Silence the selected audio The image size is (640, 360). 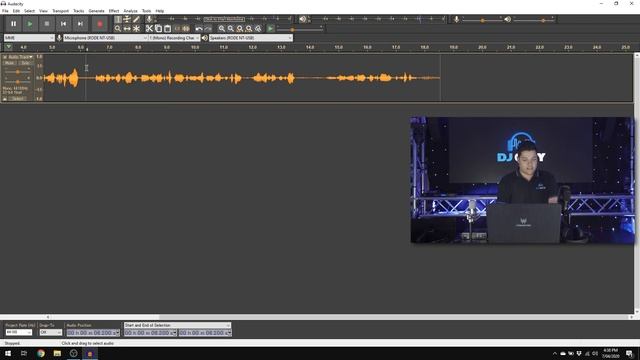[x=186, y=29]
